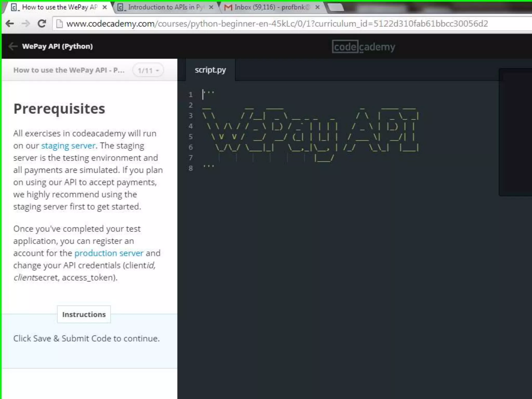Image resolution: width=532 pixels, height=399 pixels.
Task: Click the Prerequisites heading
Action: click(59, 109)
